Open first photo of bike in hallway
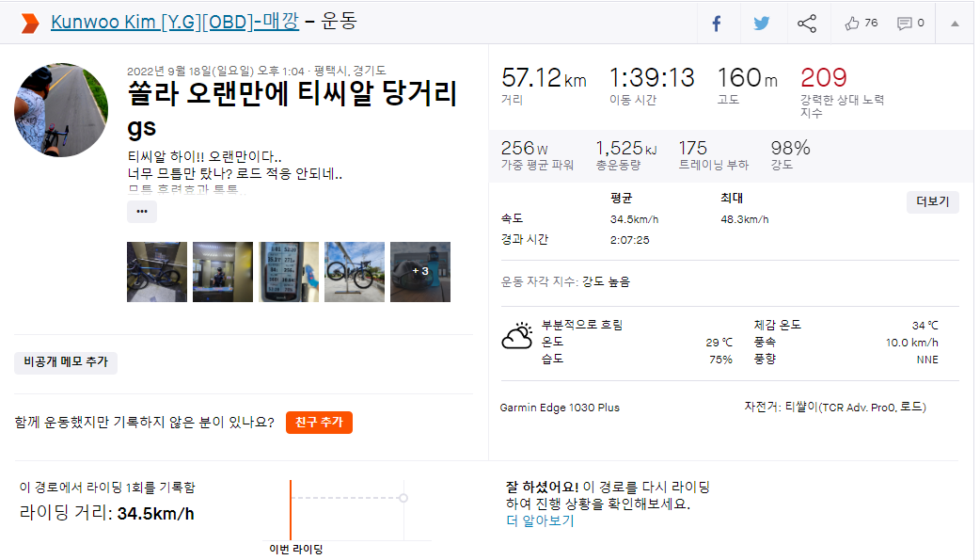 tap(157, 272)
